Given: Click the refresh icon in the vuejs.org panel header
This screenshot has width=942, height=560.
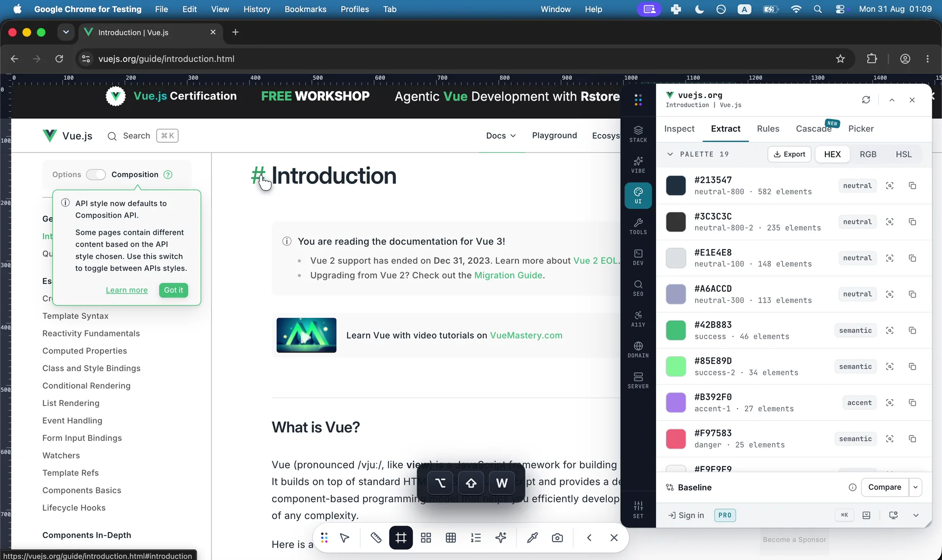Looking at the screenshot, I should 866,100.
